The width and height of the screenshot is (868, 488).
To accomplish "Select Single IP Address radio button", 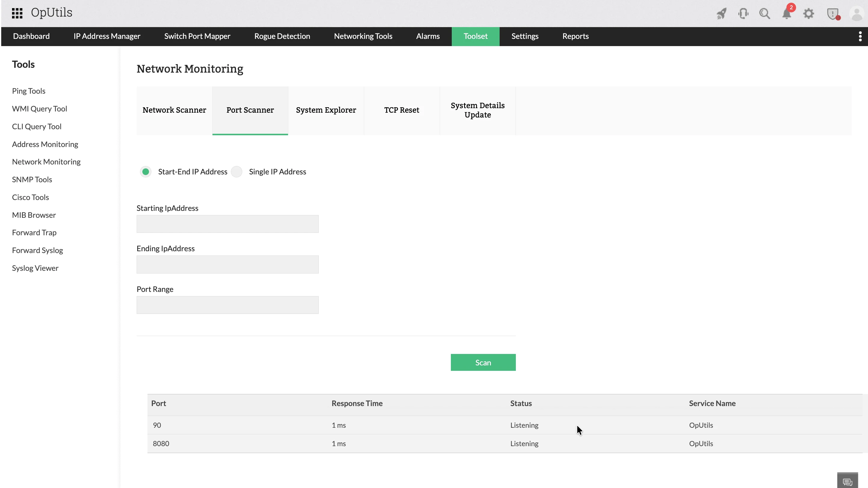I will point(237,172).
